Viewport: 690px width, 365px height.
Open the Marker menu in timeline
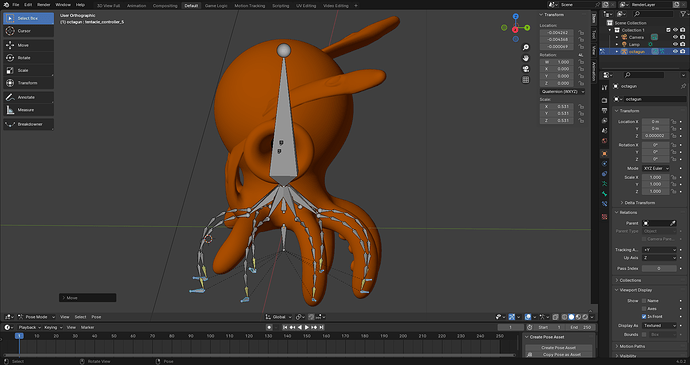pyautogui.click(x=88, y=327)
